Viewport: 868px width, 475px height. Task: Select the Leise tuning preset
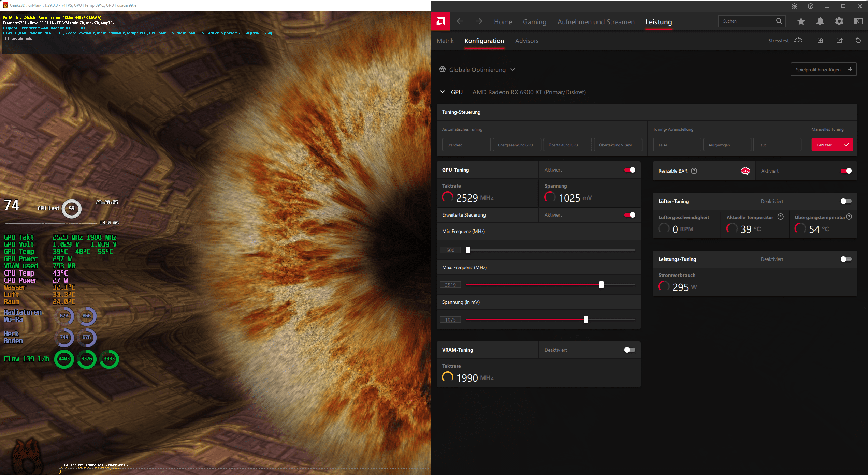coord(677,145)
